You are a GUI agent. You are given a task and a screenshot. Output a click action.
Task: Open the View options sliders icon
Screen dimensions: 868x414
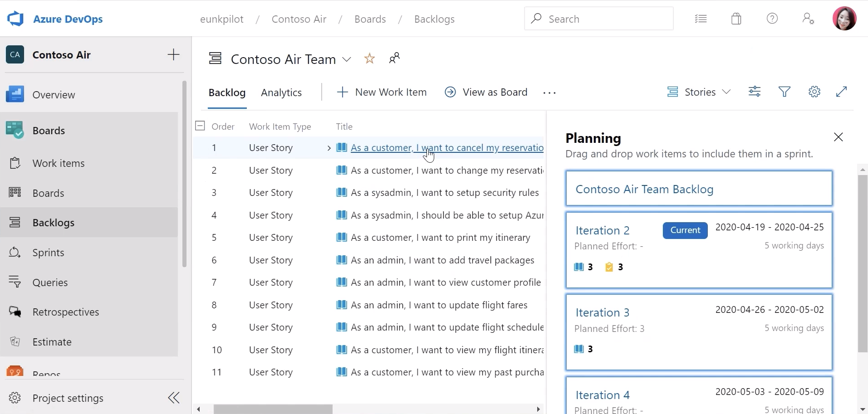[755, 92]
